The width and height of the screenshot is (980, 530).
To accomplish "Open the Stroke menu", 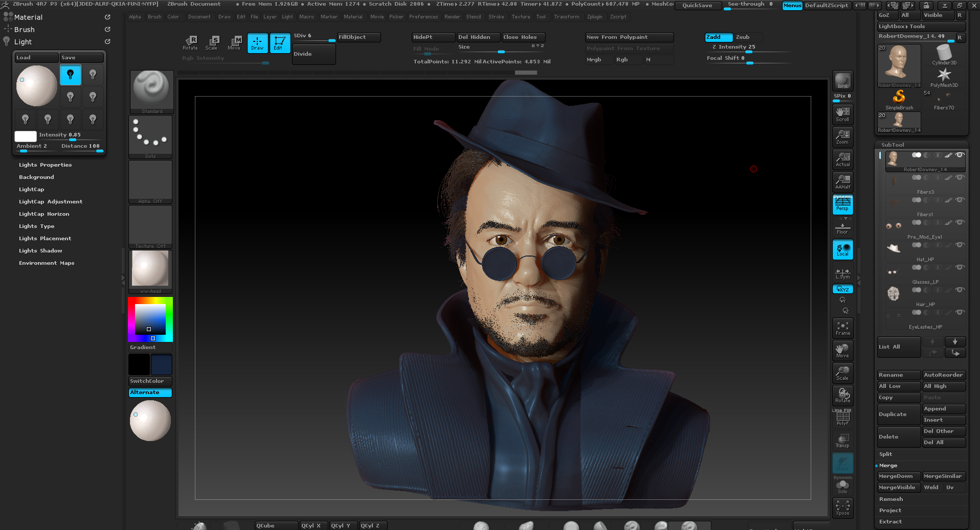I will click(496, 17).
